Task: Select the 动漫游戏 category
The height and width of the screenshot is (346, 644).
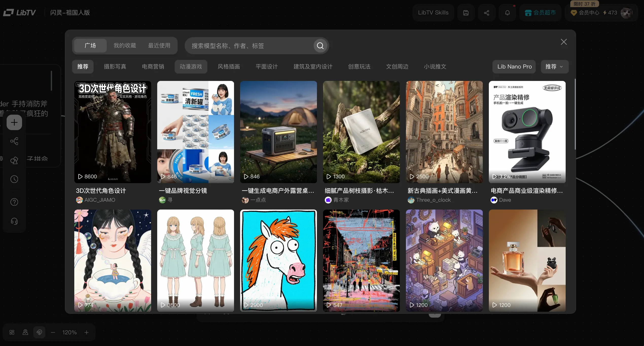Action: [191, 67]
